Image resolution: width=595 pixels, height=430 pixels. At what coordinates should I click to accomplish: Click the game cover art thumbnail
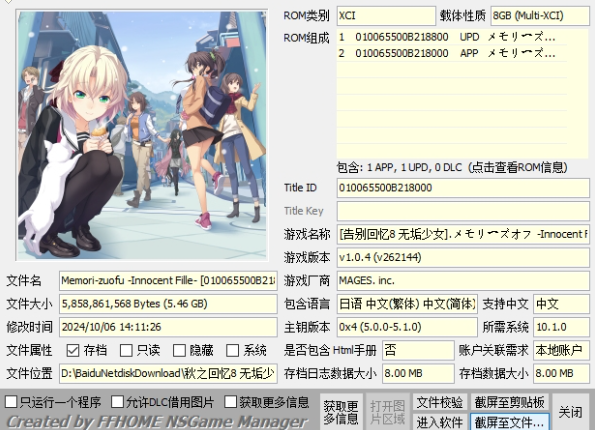142,135
